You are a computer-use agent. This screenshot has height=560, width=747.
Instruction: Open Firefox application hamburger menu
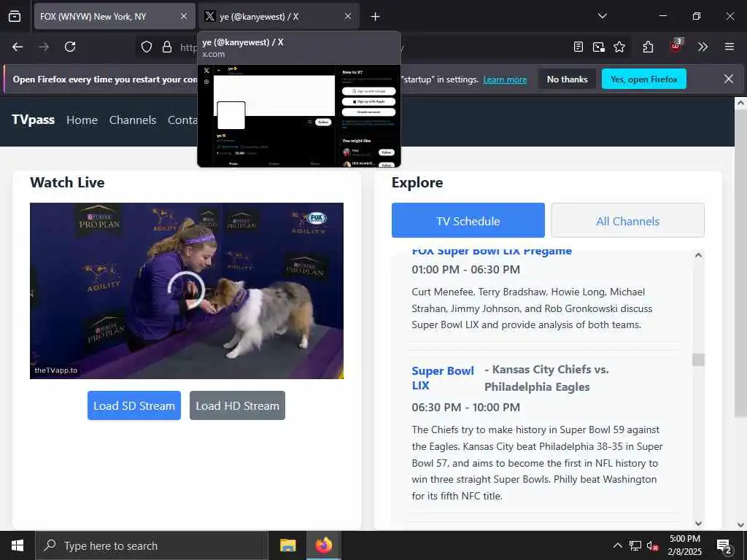(729, 47)
